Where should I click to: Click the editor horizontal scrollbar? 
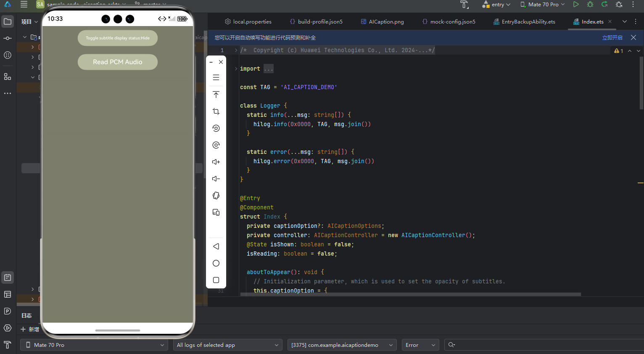click(410, 294)
